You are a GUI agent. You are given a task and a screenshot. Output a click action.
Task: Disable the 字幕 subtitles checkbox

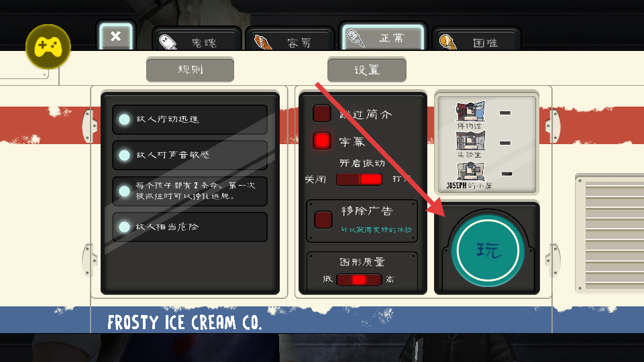(321, 141)
